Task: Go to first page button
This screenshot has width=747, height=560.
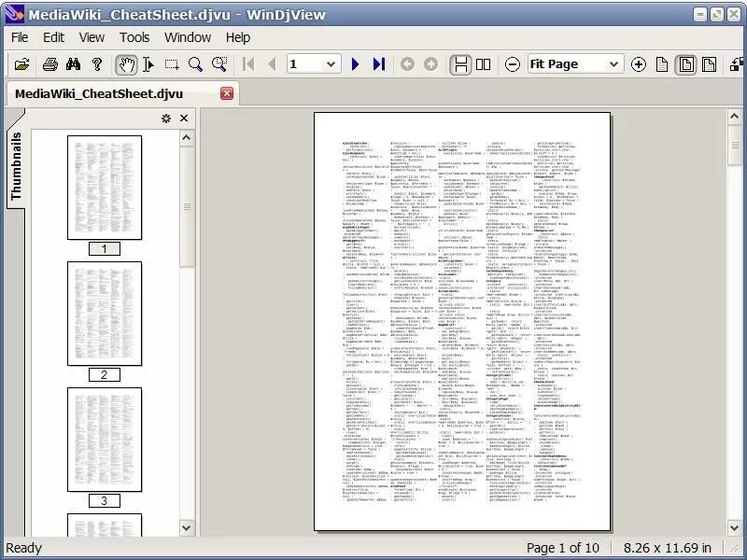Action: (x=248, y=64)
